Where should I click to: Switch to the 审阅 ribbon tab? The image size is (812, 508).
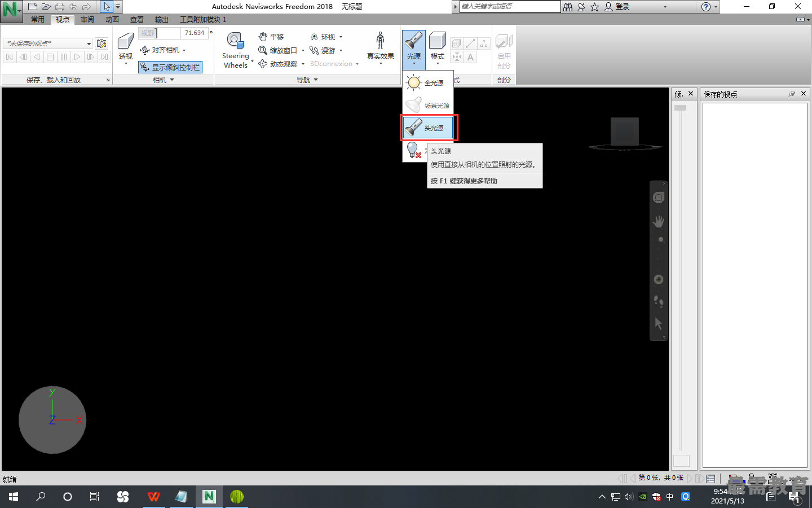[x=87, y=19]
